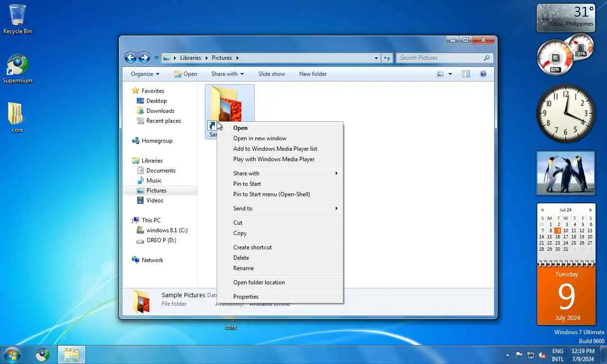Expand Share with context submenu

click(x=280, y=173)
